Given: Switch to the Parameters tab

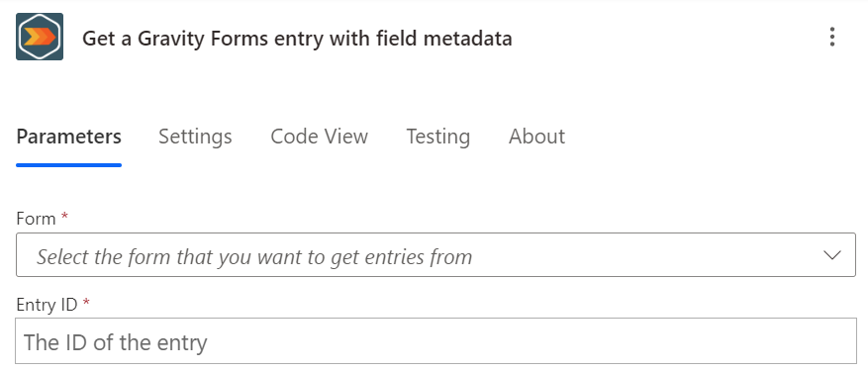Looking at the screenshot, I should tap(68, 137).
